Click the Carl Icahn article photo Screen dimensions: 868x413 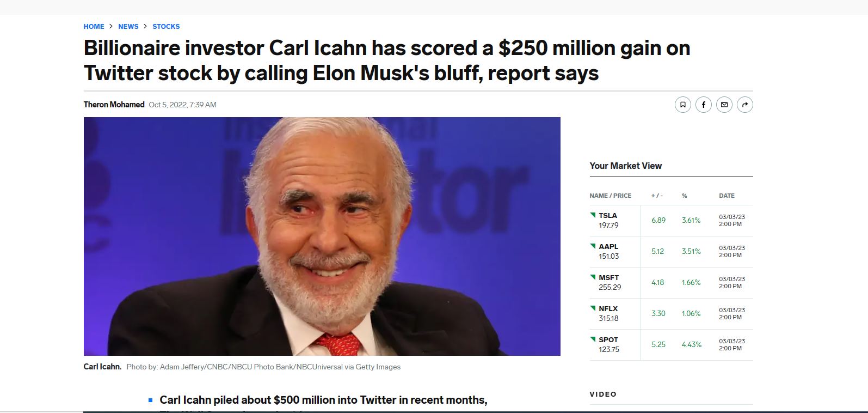[x=322, y=236]
